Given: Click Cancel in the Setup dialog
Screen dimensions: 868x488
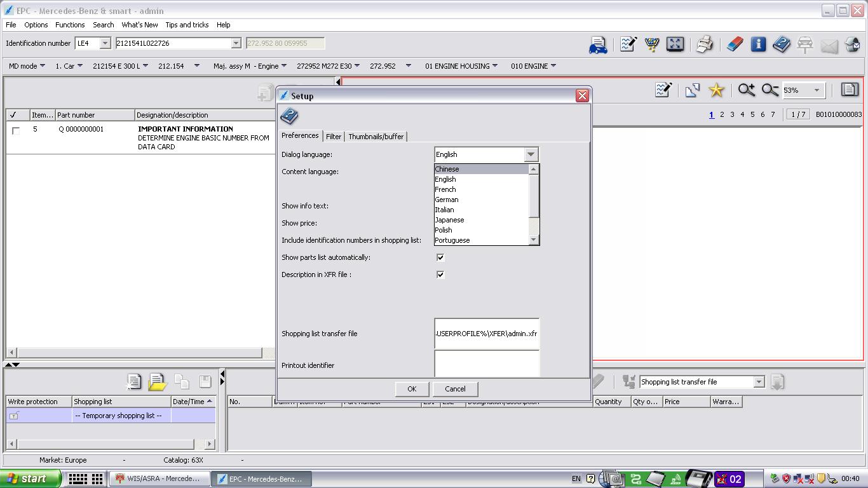Looking at the screenshot, I should pyautogui.click(x=455, y=389).
